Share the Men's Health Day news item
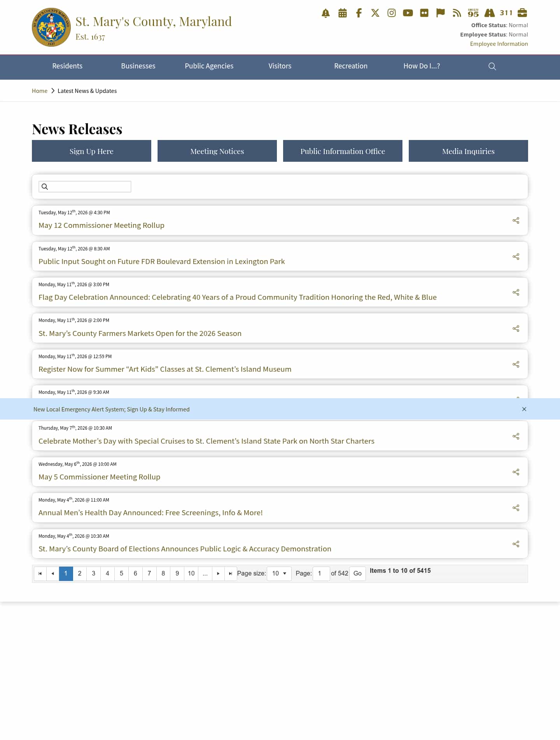 pos(516,508)
